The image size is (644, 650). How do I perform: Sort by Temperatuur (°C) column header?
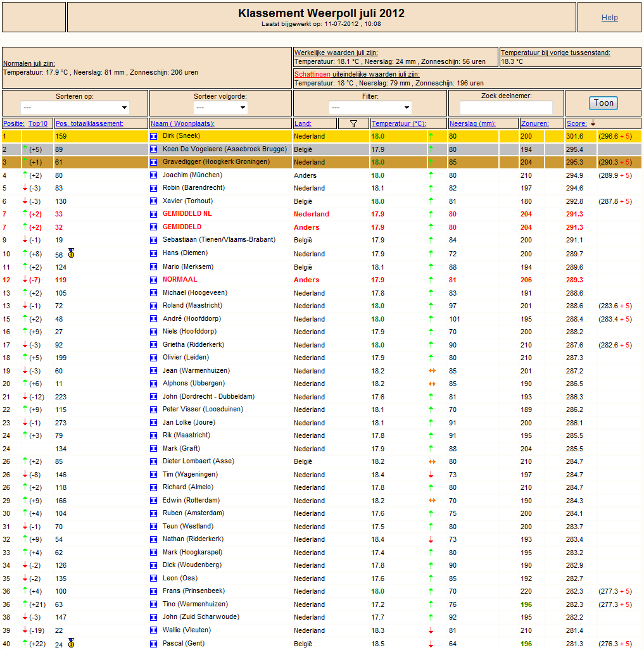coord(398,123)
